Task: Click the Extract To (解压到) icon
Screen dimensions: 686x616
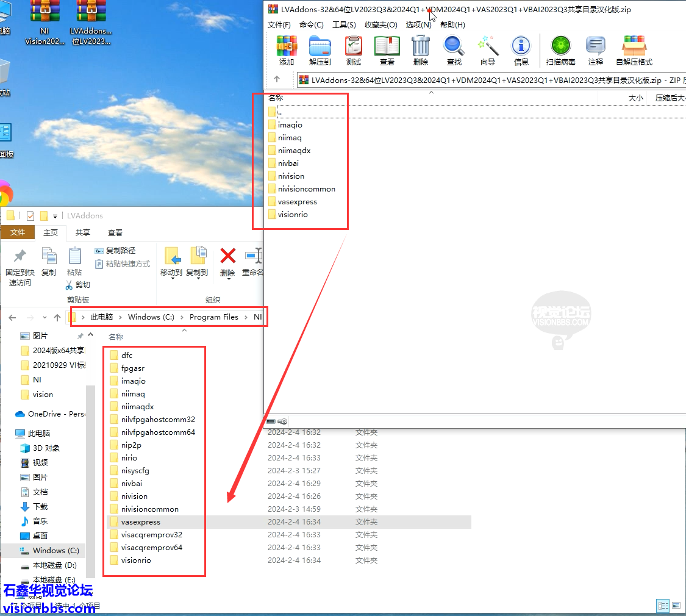Action: coord(320,50)
